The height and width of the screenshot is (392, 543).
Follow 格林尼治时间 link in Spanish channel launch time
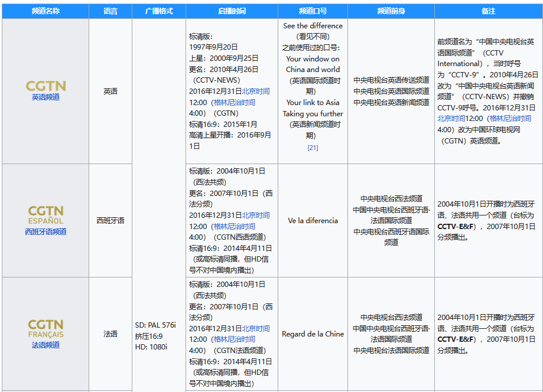click(234, 226)
